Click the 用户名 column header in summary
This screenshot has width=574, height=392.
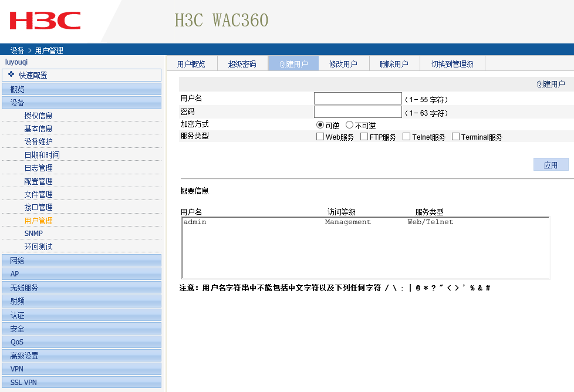tap(191, 212)
